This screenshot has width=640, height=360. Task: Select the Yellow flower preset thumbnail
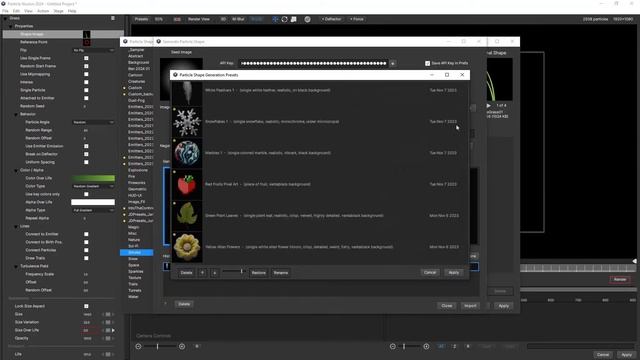187,247
